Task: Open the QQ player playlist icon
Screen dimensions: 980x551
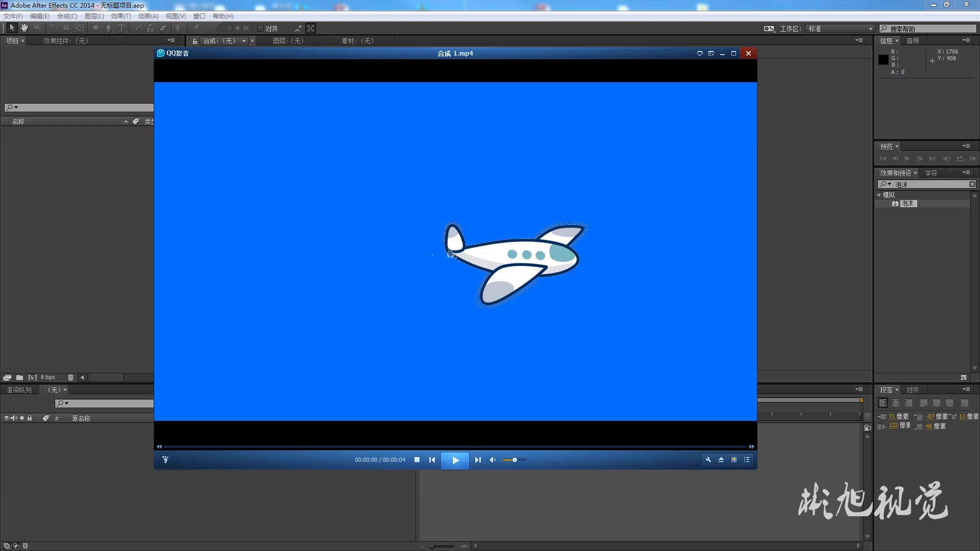Action: [747, 460]
